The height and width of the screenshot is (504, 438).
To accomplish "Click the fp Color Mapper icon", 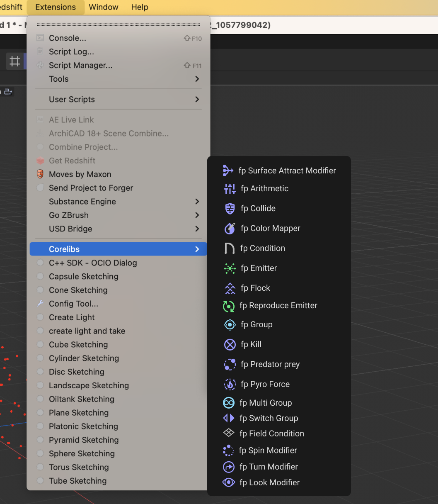I will click(x=230, y=229).
